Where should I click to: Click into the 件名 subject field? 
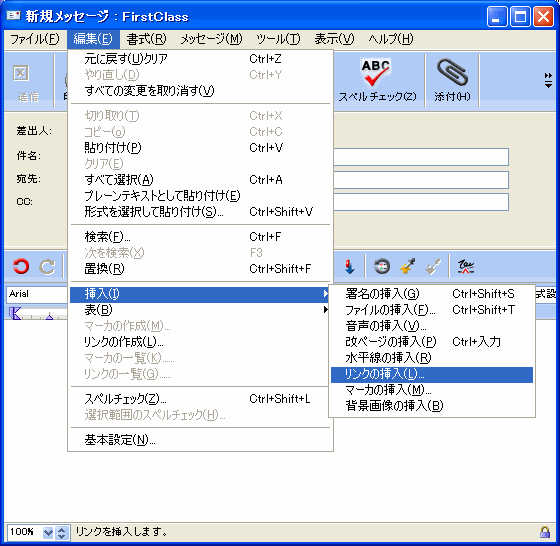tap(421, 157)
